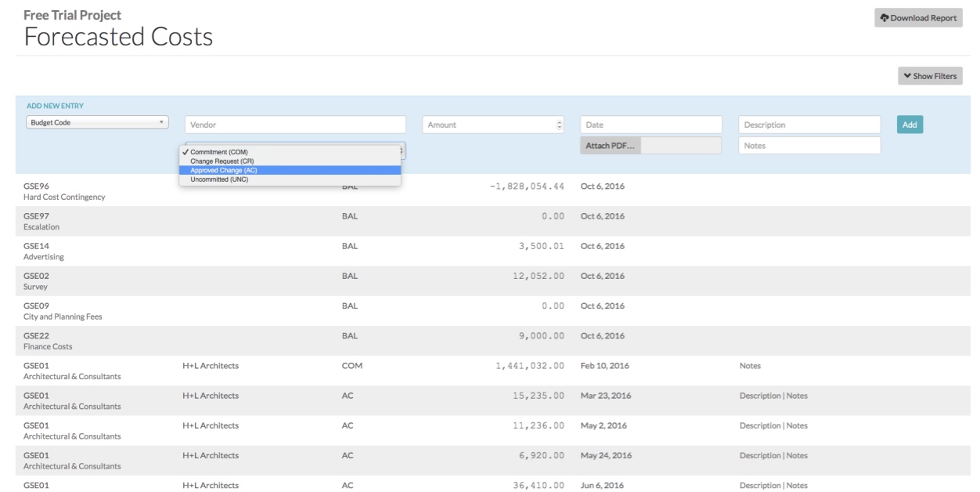Image resolution: width=980 pixels, height=492 pixels.
Task: Click the AC type in the 6,920.00 row
Action: click(x=348, y=455)
